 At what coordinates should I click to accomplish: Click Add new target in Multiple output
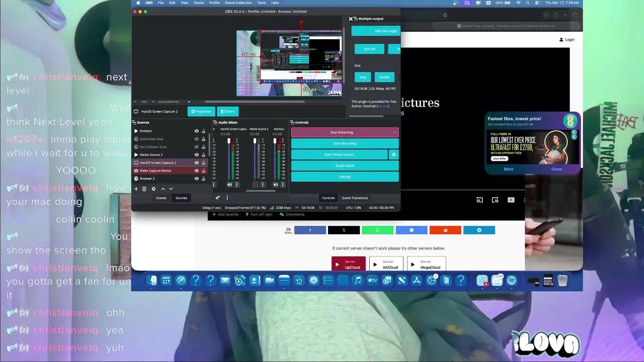tap(376, 31)
